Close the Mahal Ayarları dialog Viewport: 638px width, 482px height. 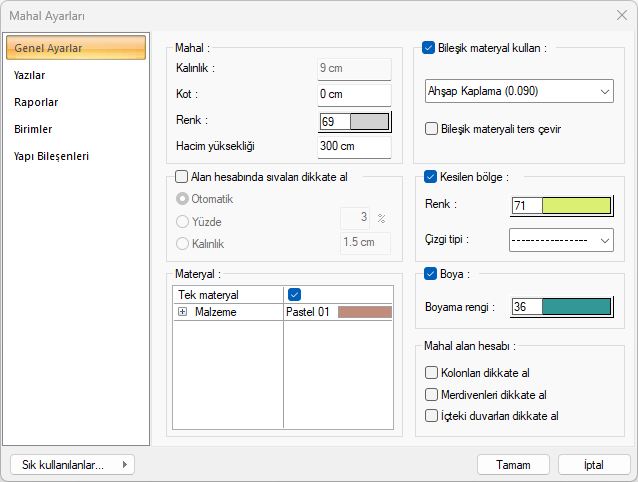tap(620, 16)
